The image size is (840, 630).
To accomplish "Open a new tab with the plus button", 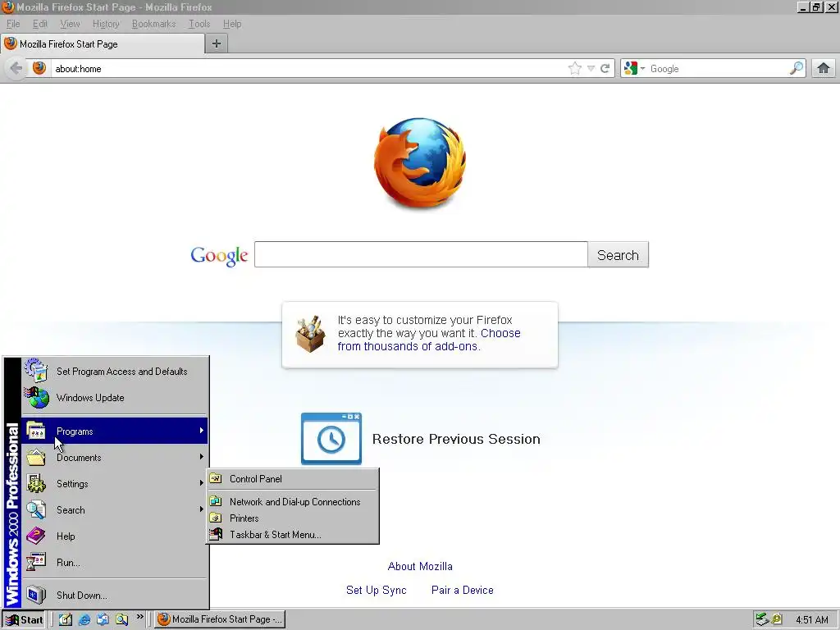I will point(217,44).
